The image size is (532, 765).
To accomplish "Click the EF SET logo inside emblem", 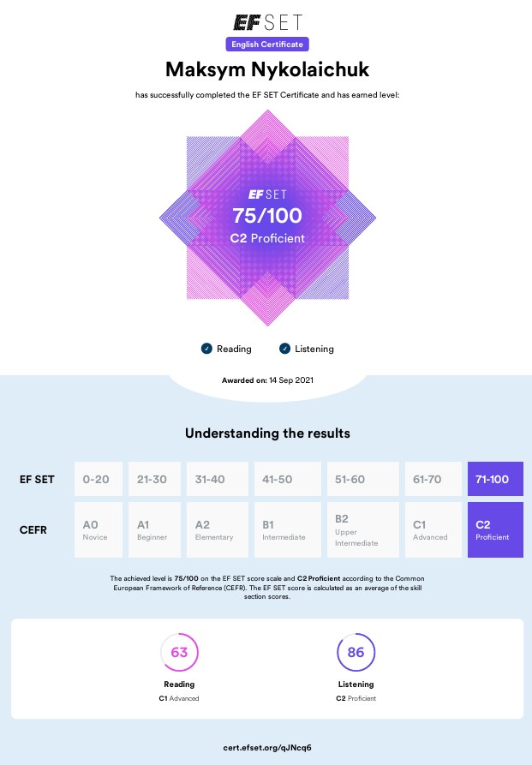I will [x=266, y=194].
